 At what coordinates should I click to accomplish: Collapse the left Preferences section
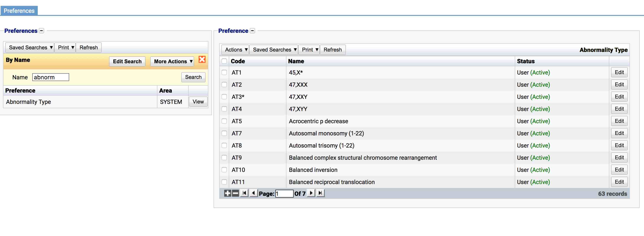pos(41,31)
